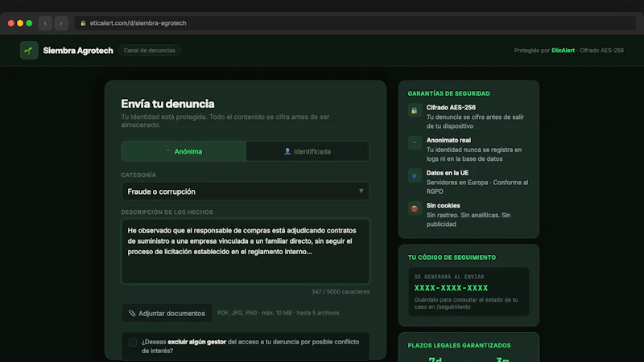Click the Siembra Agrotech company name
This screenshot has width=644, height=362.
pyautogui.click(x=78, y=51)
